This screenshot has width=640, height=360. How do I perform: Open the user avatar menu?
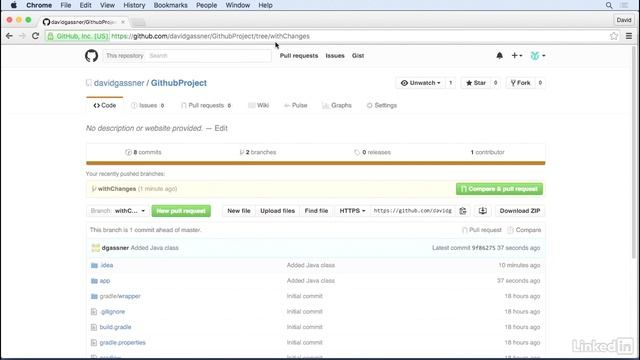(538, 56)
